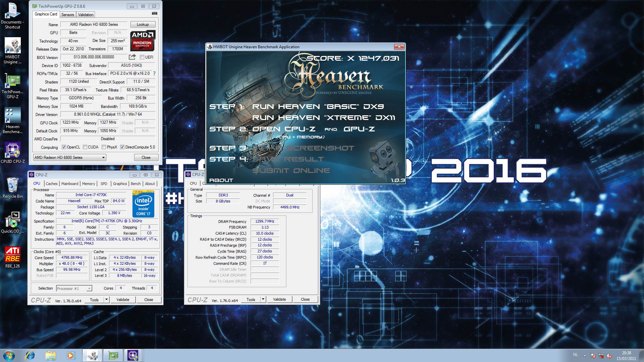Open the Documents Shortcut desktop icon
Viewport: 644px width, 362px height.
point(12,16)
